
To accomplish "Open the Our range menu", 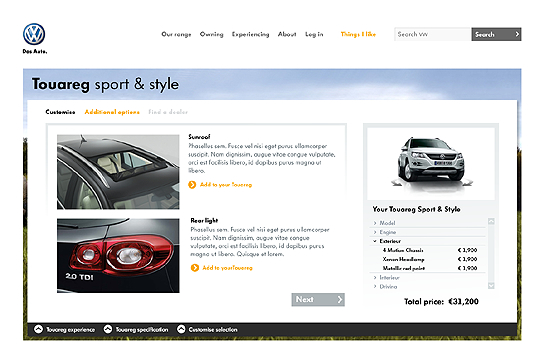I will click(x=176, y=34).
